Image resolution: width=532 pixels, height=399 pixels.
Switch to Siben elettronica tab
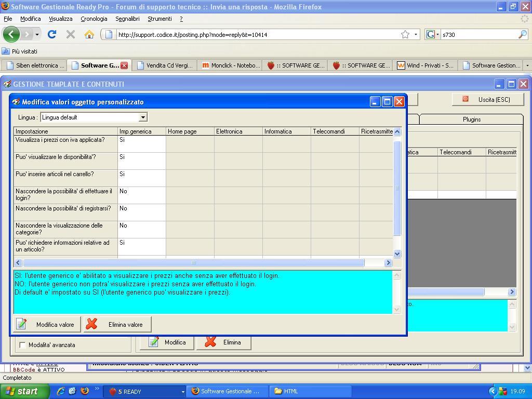(x=35, y=65)
